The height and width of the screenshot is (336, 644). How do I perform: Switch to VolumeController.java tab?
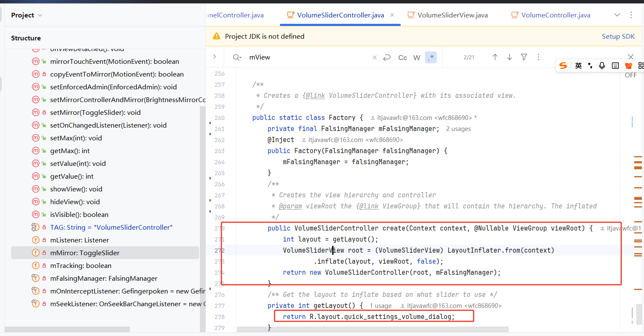pos(551,15)
